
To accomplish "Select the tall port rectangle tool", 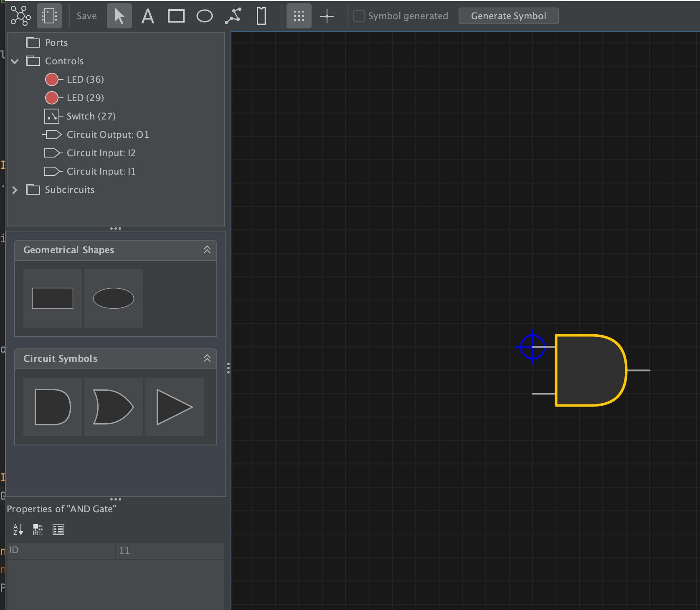I will click(x=261, y=16).
